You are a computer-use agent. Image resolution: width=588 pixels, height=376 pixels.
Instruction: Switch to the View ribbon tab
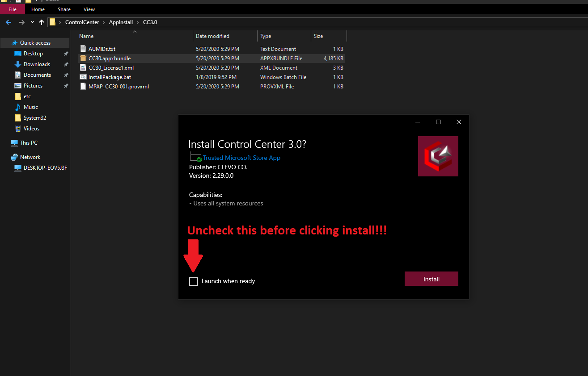pos(89,9)
